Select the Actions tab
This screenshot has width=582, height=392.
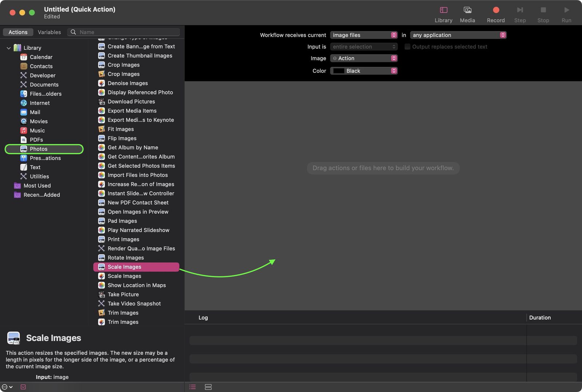(x=18, y=32)
